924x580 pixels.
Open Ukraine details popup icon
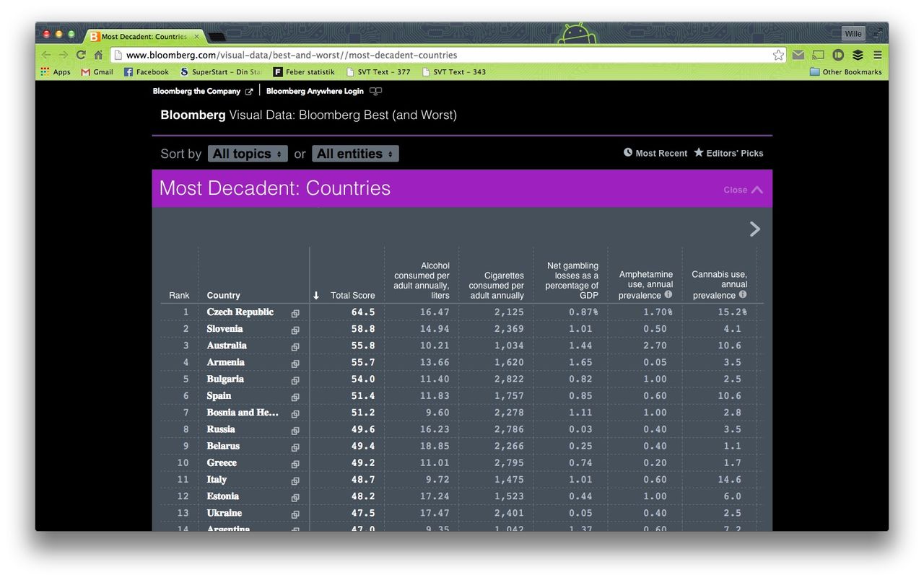click(x=295, y=515)
